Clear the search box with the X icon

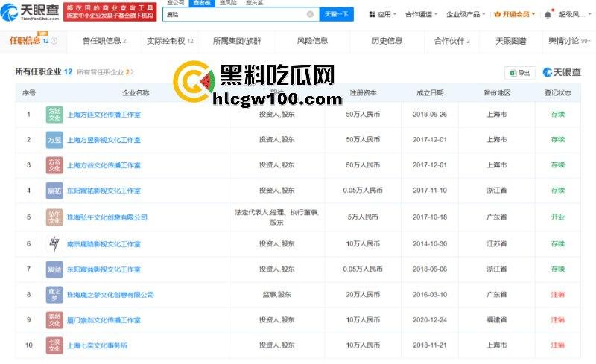pos(310,14)
